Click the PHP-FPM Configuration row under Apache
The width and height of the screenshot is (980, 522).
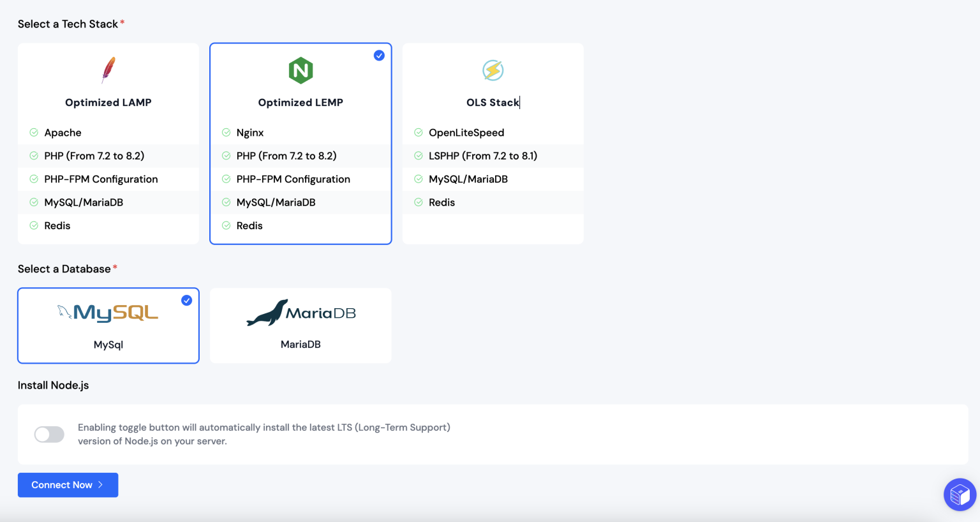tap(101, 179)
